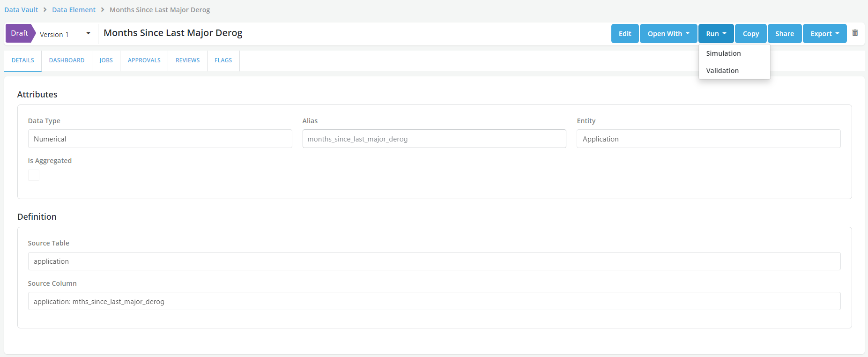
Task: Go to the Approvals tab
Action: pos(144,60)
